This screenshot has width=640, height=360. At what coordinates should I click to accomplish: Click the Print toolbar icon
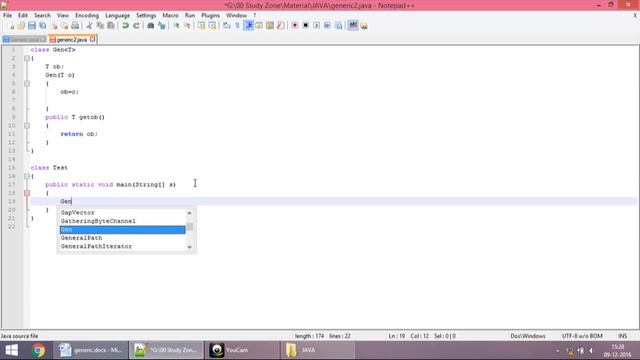tap(75, 26)
